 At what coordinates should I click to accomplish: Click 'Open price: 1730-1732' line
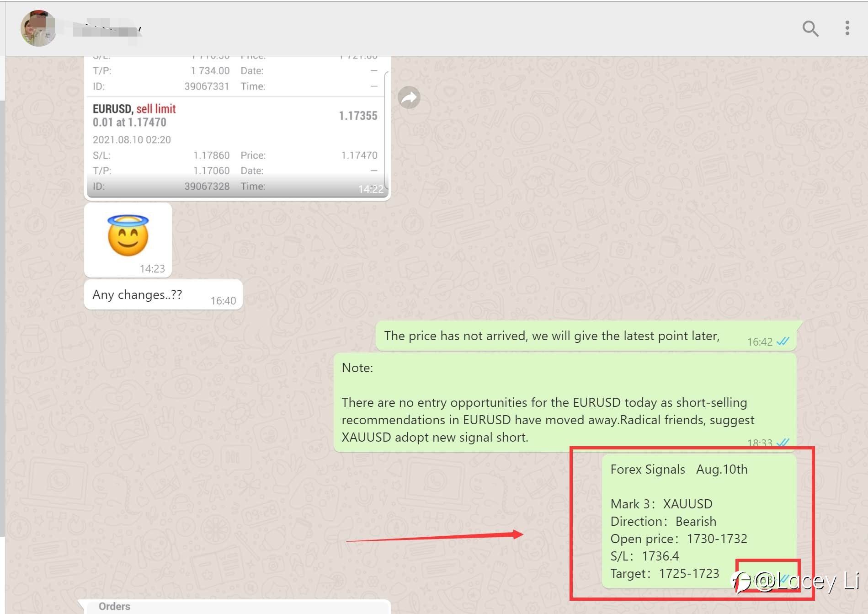679,539
